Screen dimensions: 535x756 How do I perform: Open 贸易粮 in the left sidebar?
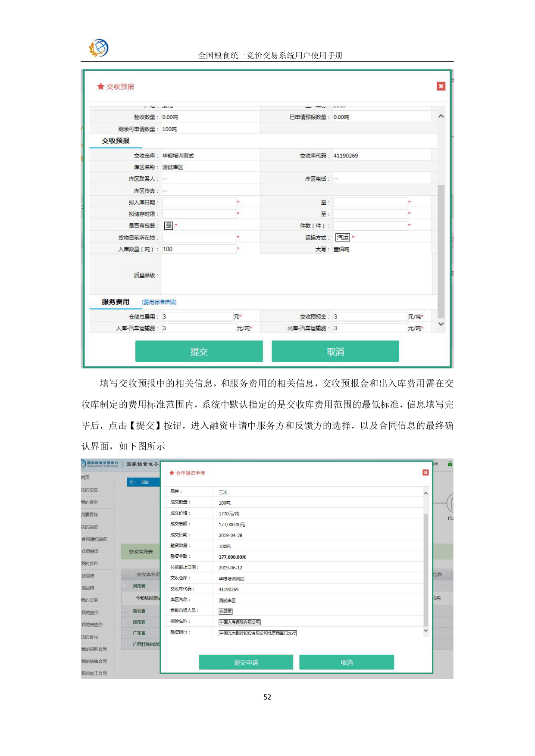click(88, 576)
